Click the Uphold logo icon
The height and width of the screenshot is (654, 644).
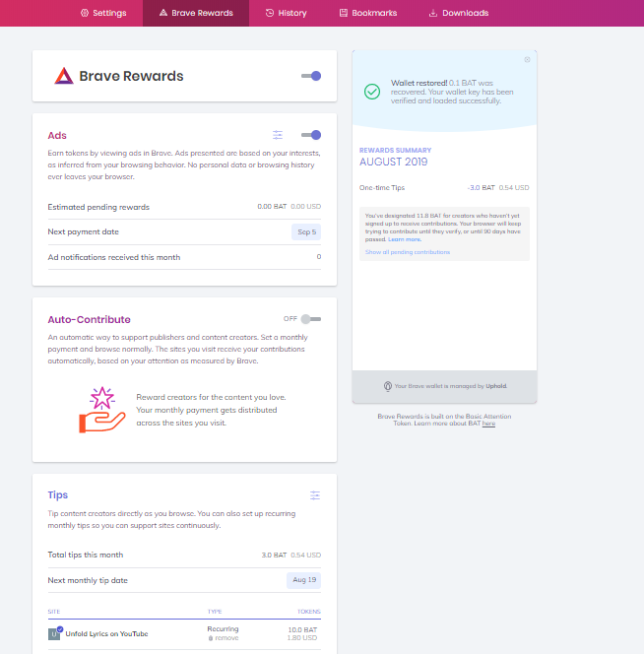[388, 386]
